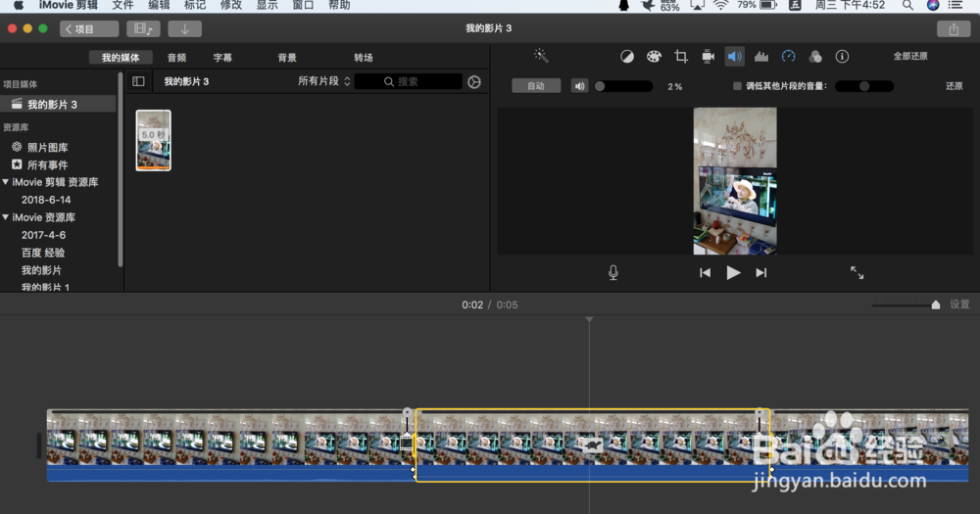The height and width of the screenshot is (514, 980).
Task: Open the speed speedometer tool
Action: [788, 57]
